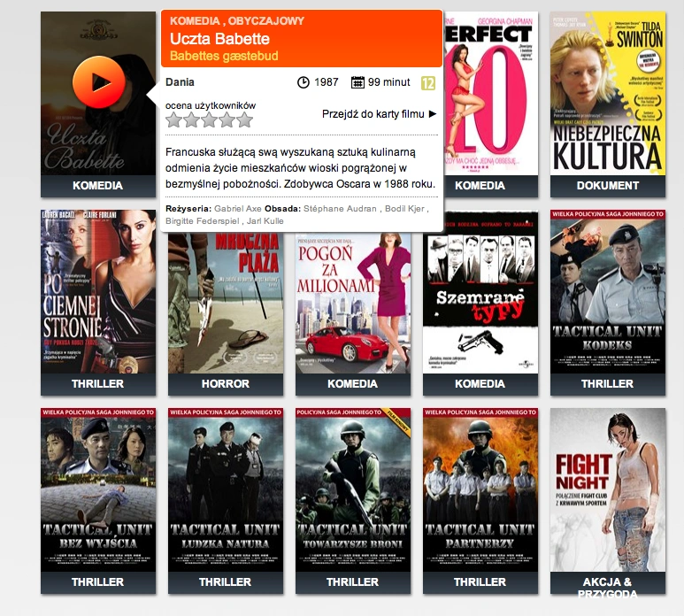Image resolution: width=684 pixels, height=616 pixels.
Task: Open Niebezpieczna Kultura poster
Action: coord(608,93)
